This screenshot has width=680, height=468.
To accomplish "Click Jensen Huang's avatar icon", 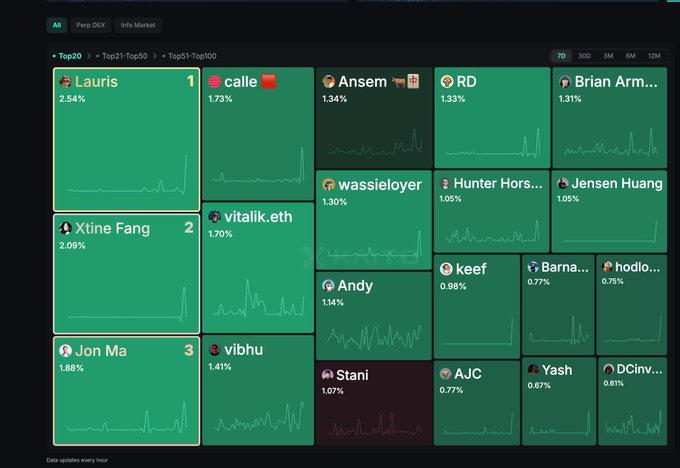I will tap(563, 183).
